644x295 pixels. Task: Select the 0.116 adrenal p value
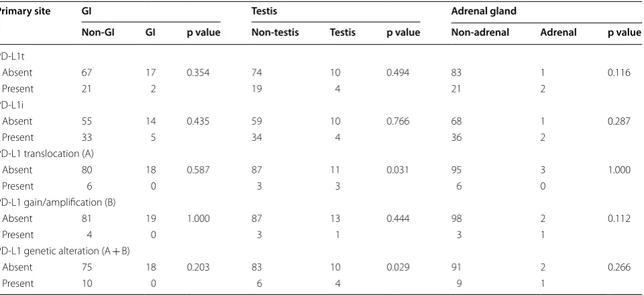click(619, 72)
